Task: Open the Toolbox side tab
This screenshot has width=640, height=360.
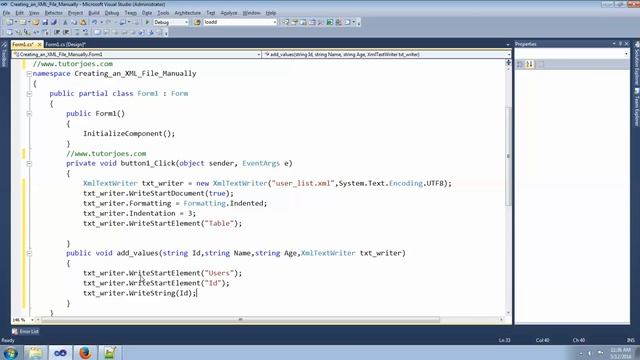Action: click(4, 56)
